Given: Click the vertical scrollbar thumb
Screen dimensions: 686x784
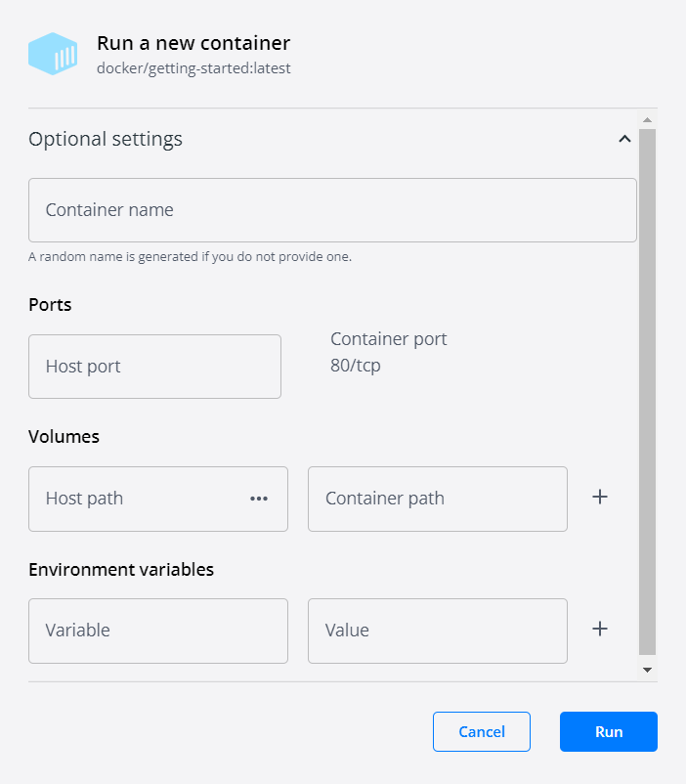Looking at the screenshot, I should point(647,391).
